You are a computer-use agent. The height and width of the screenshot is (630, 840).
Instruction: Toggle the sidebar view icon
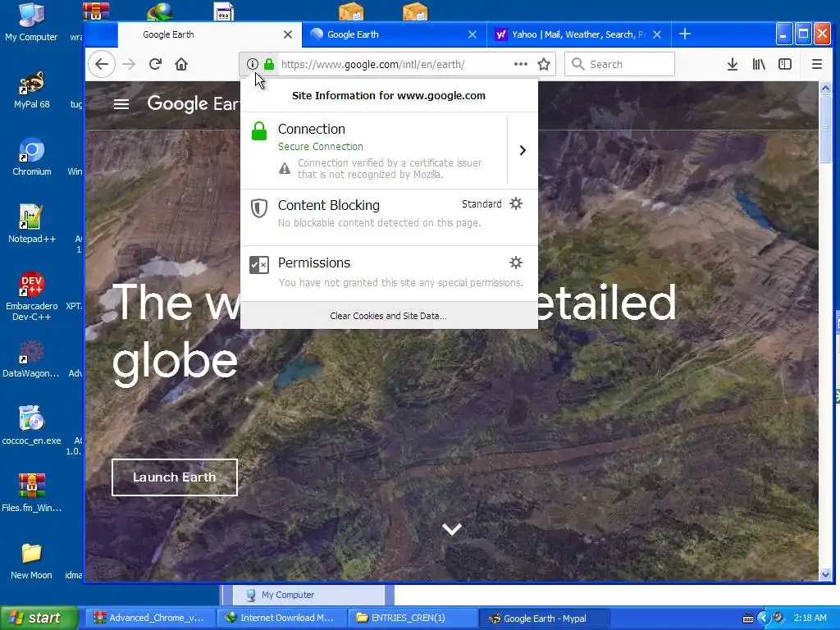785,64
